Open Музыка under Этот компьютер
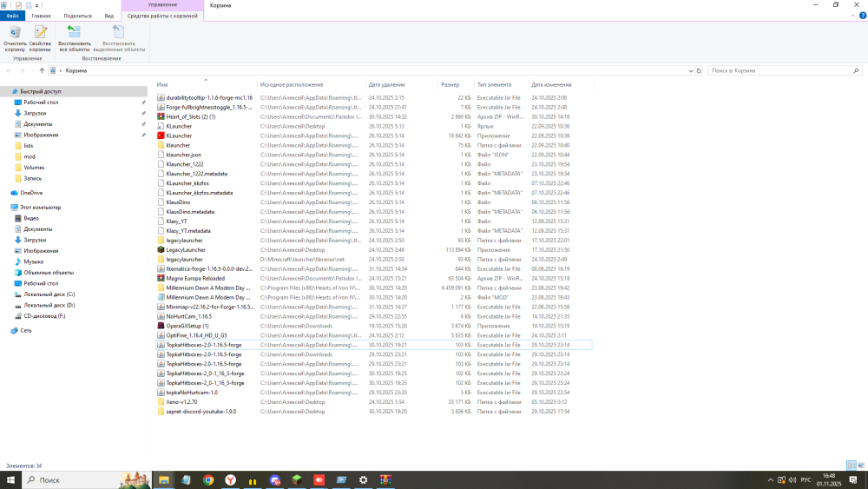868x489 pixels. [33, 261]
